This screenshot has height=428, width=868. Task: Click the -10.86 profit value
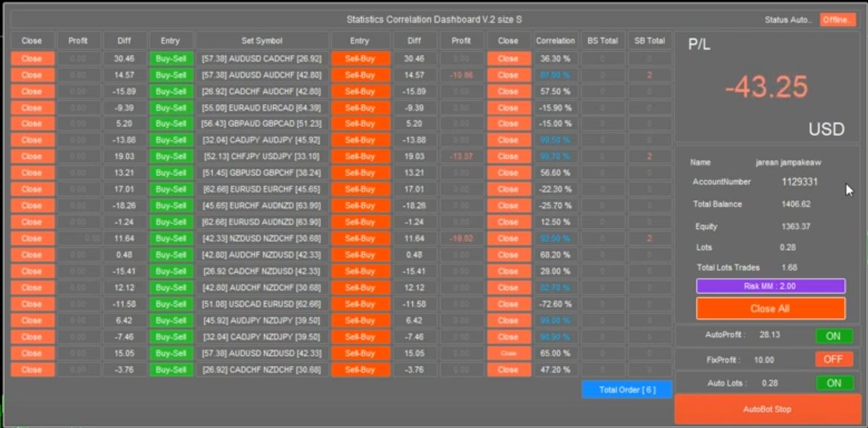[461, 75]
